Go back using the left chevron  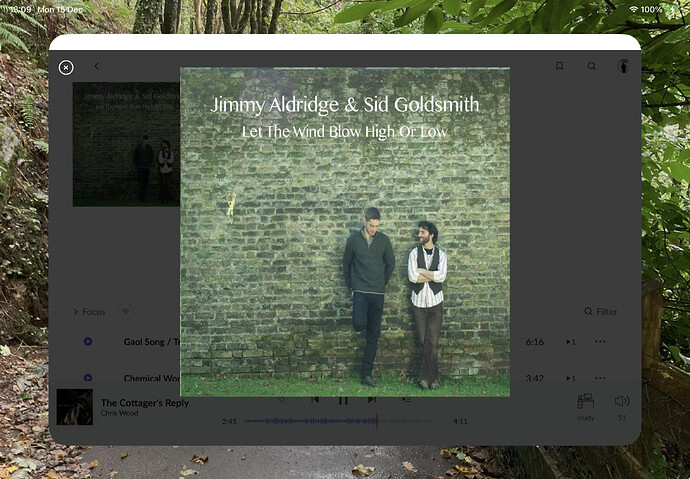pyautogui.click(x=97, y=66)
